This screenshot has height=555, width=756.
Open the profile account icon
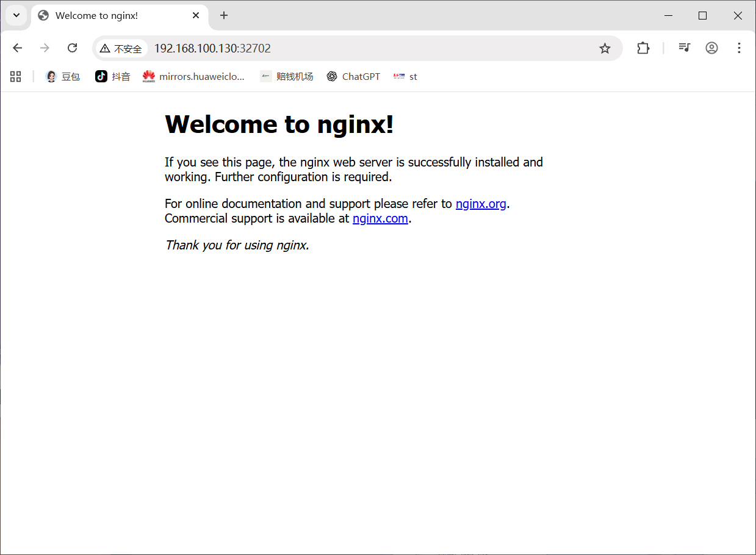tap(711, 48)
